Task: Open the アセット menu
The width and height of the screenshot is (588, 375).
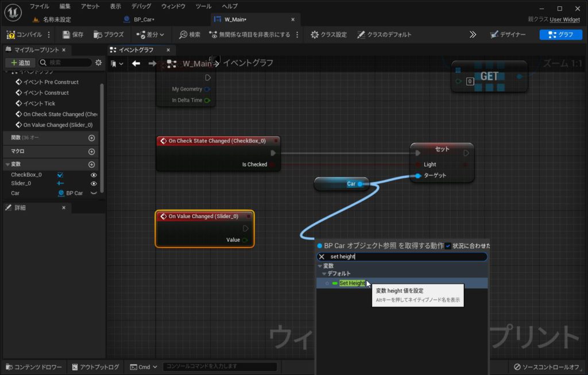Action: point(90,6)
